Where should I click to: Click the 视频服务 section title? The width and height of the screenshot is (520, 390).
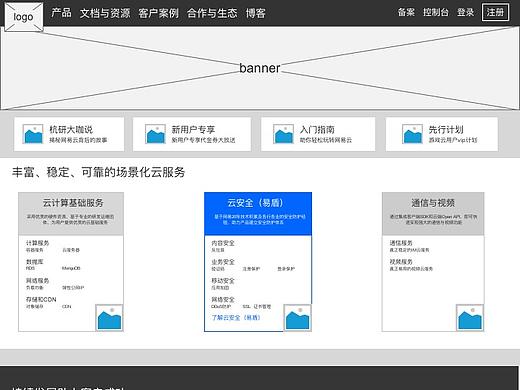point(401,262)
